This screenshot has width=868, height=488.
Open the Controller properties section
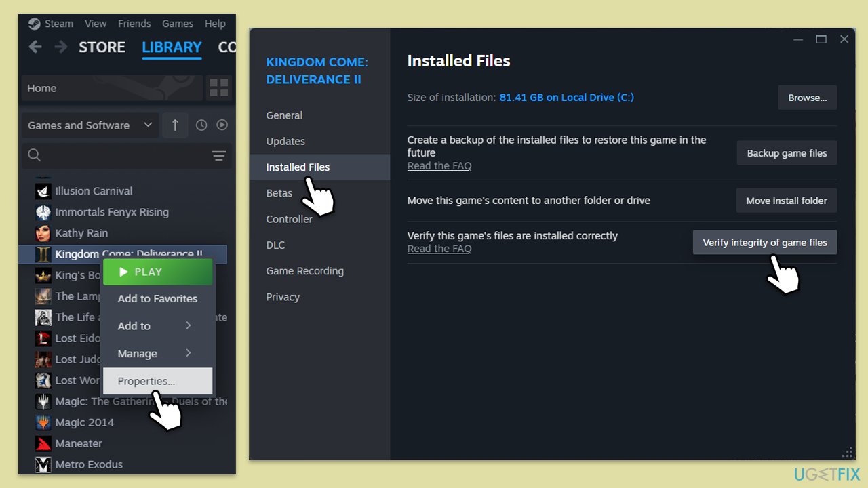290,219
